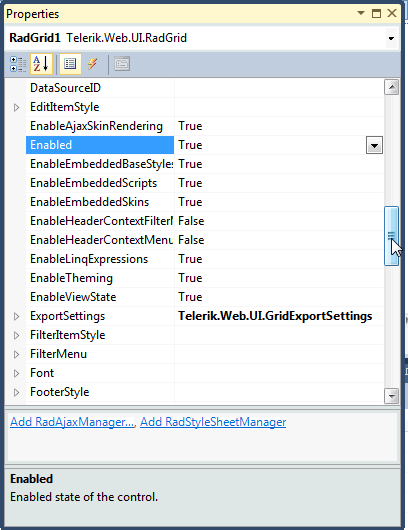Select the EnableHeaderContextMenu False value

tap(191, 240)
